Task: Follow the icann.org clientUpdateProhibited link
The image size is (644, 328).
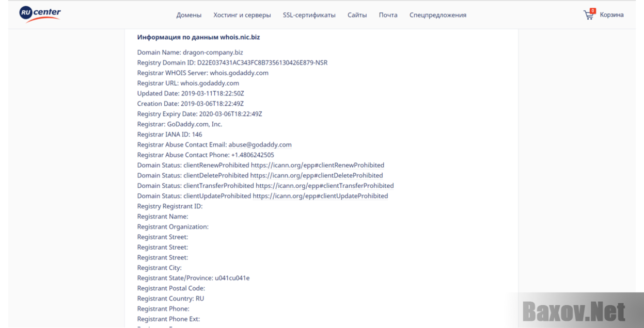Action: pos(320,196)
